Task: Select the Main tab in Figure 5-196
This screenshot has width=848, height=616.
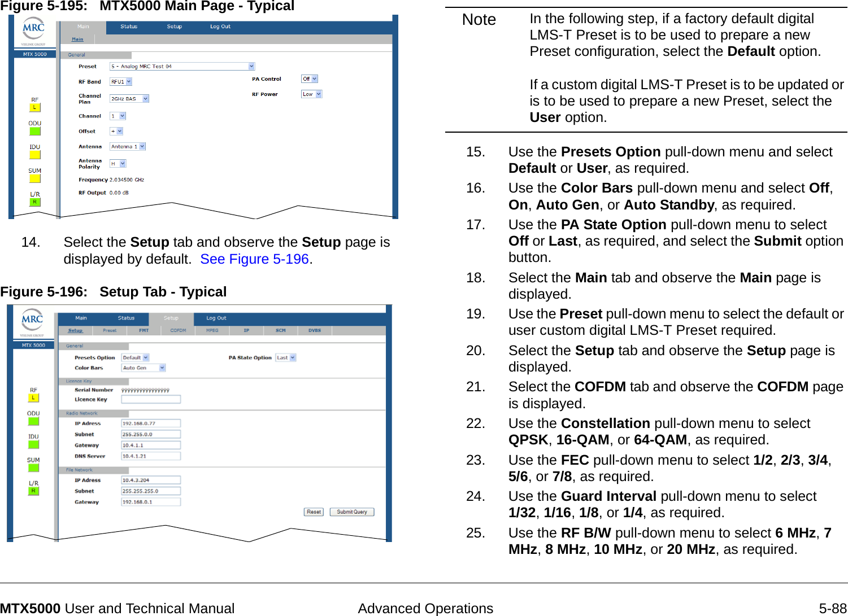Action: point(81,318)
